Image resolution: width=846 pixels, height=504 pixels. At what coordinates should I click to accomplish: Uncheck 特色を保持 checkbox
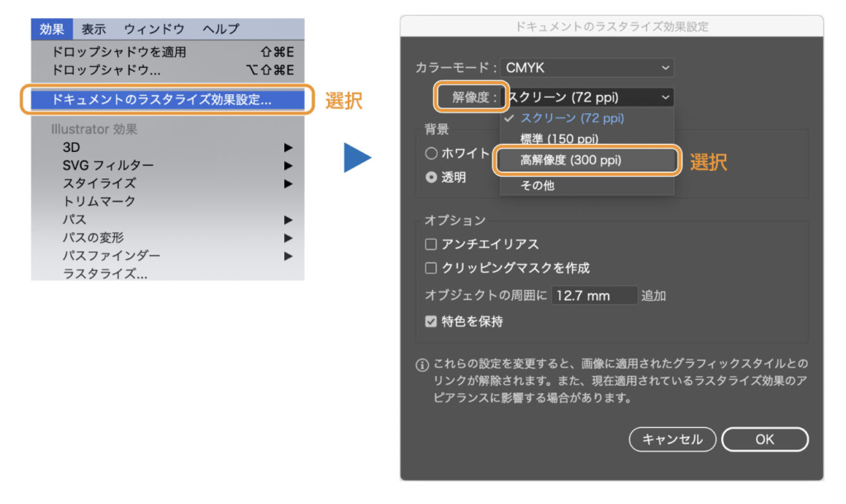[x=430, y=321]
